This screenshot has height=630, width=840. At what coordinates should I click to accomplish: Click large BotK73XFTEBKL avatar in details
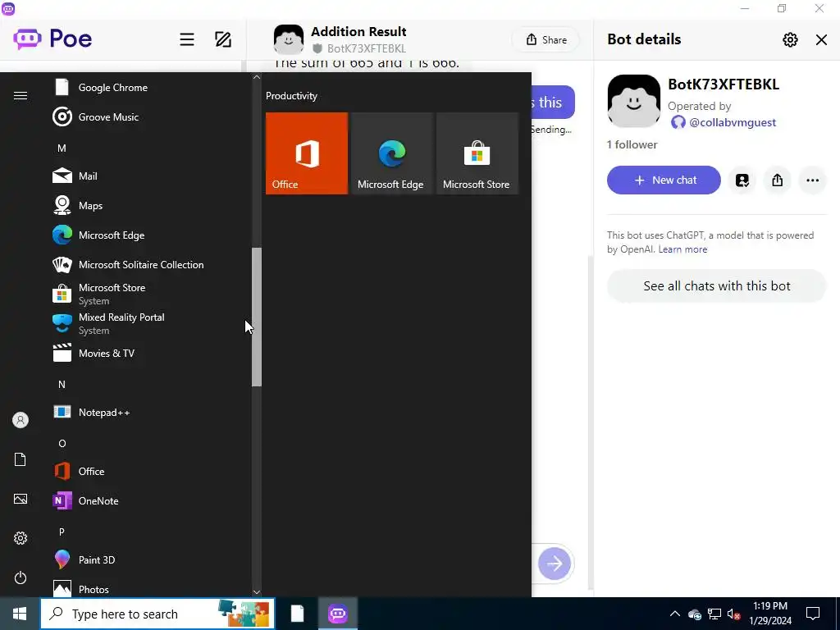tap(634, 101)
